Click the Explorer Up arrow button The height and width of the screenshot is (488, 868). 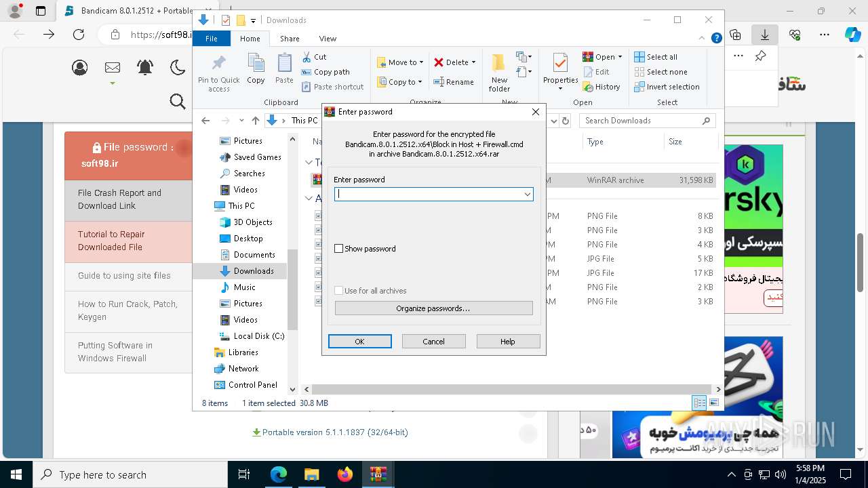(256, 121)
